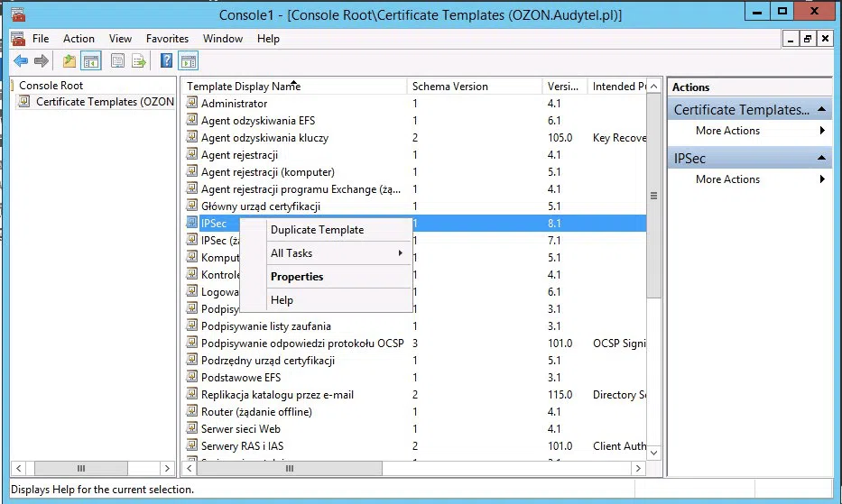The width and height of the screenshot is (842, 504).
Task: Expand the All Tasks submenu
Action: click(334, 253)
